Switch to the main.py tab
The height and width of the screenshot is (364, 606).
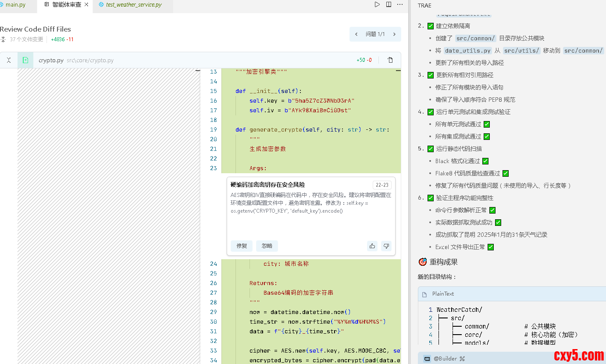tap(15, 5)
